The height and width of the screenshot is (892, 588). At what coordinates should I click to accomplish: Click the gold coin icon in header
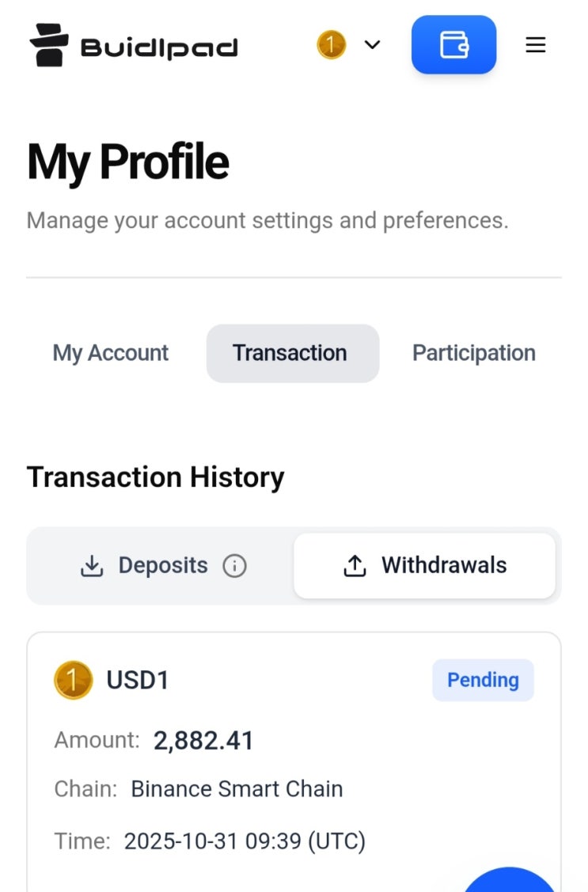point(331,44)
